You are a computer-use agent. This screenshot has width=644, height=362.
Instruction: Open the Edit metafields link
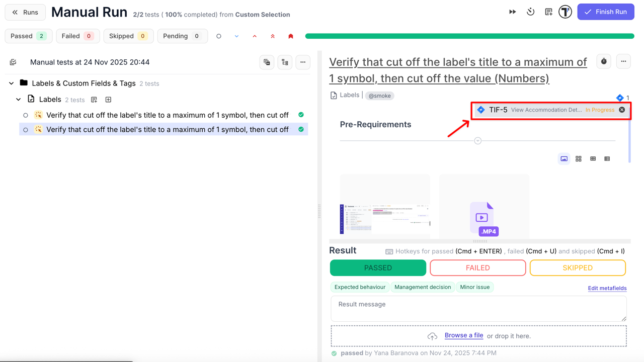pos(607,288)
